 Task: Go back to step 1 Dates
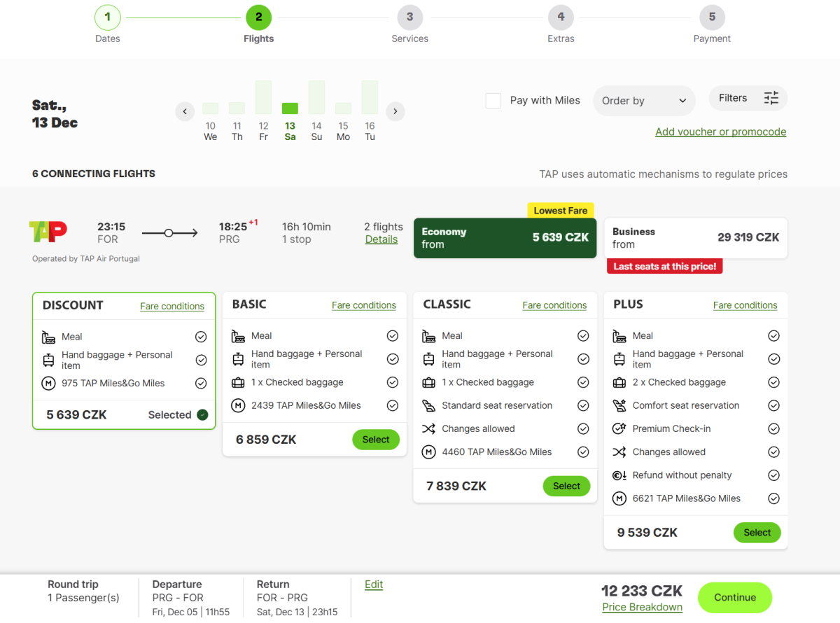point(108,17)
